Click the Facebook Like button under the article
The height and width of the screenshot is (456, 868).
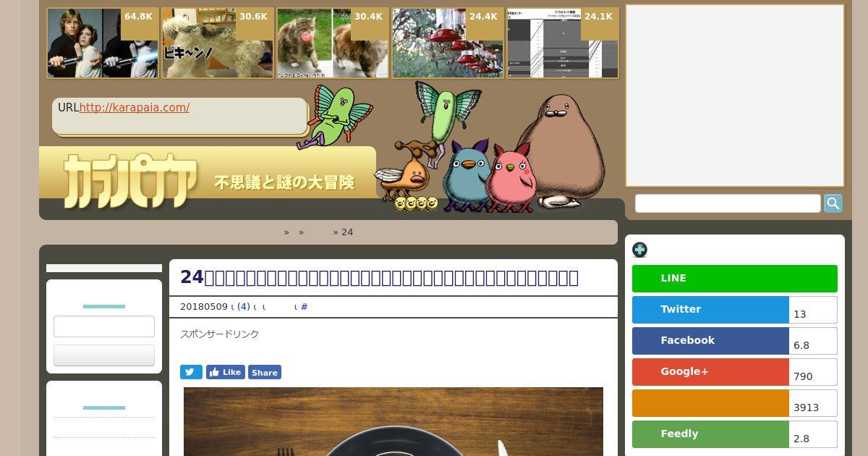click(226, 372)
